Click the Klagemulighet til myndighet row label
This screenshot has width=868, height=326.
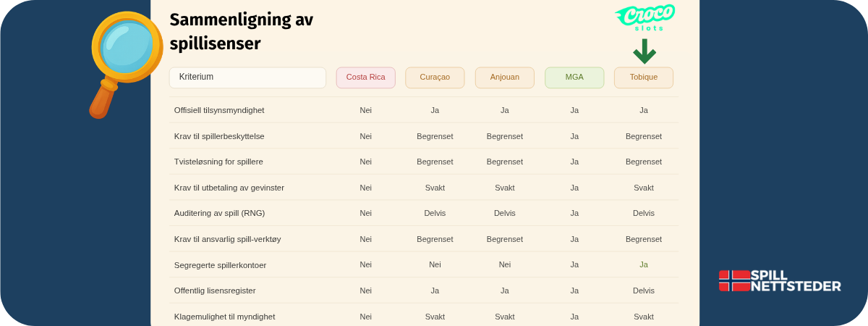coord(224,317)
